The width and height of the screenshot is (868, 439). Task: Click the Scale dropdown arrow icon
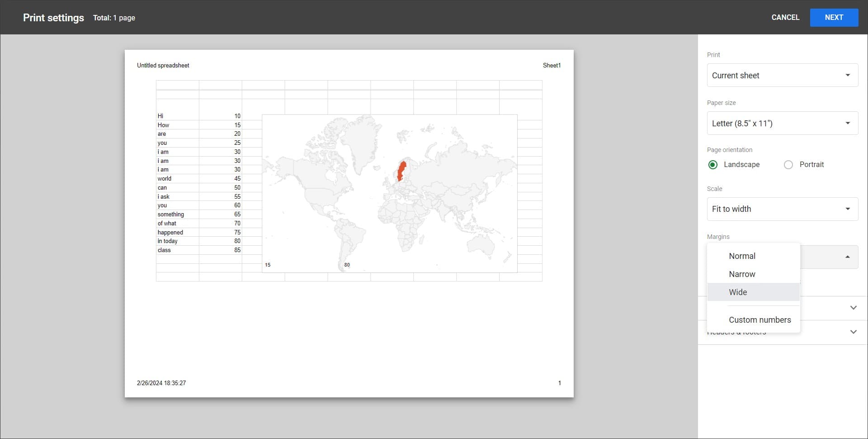(848, 209)
